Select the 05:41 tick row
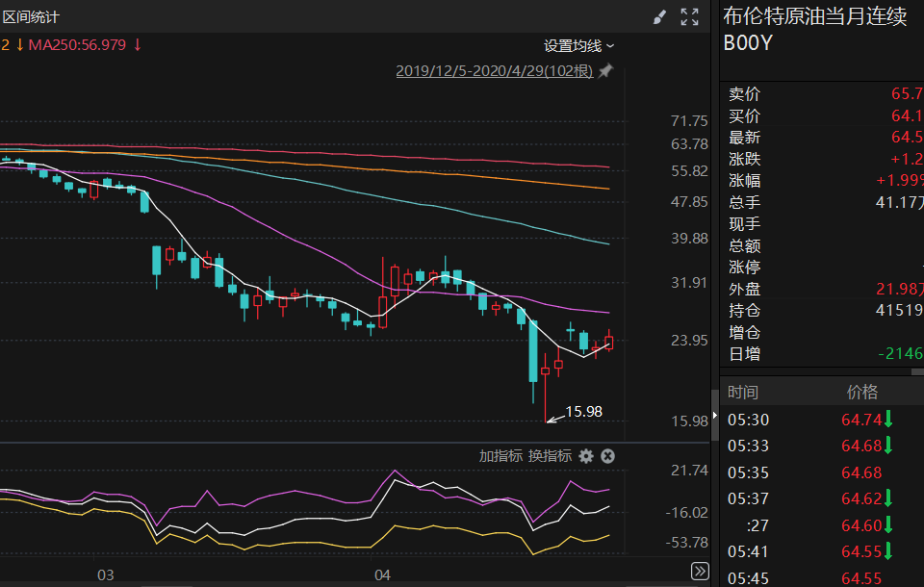The height and width of the screenshot is (587, 924). 822,551
